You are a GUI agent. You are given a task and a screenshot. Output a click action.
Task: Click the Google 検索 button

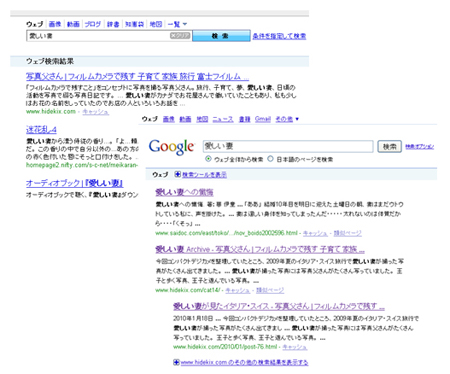(x=389, y=146)
